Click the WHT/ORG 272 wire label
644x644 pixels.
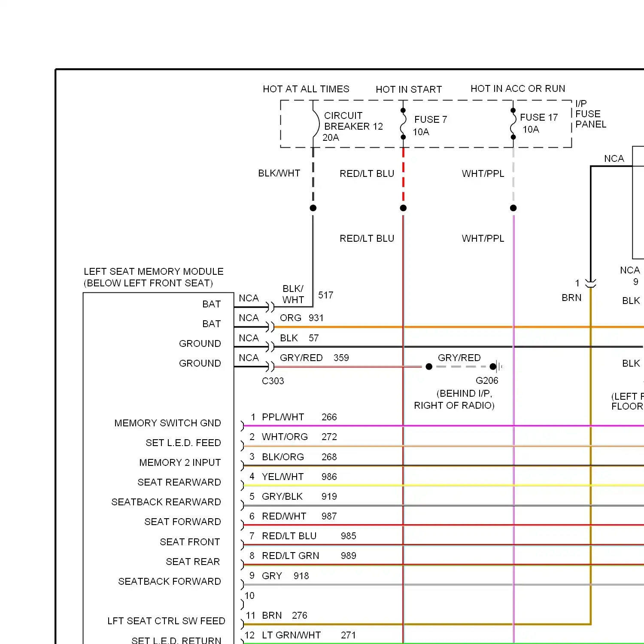(299, 437)
